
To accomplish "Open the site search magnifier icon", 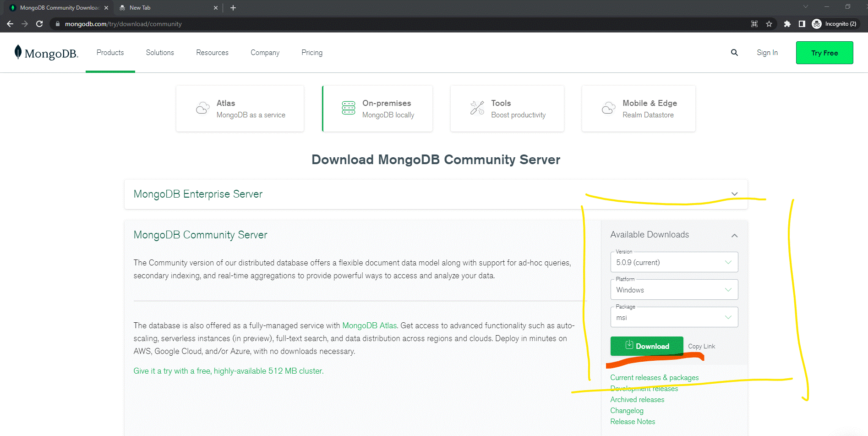I will (x=734, y=53).
